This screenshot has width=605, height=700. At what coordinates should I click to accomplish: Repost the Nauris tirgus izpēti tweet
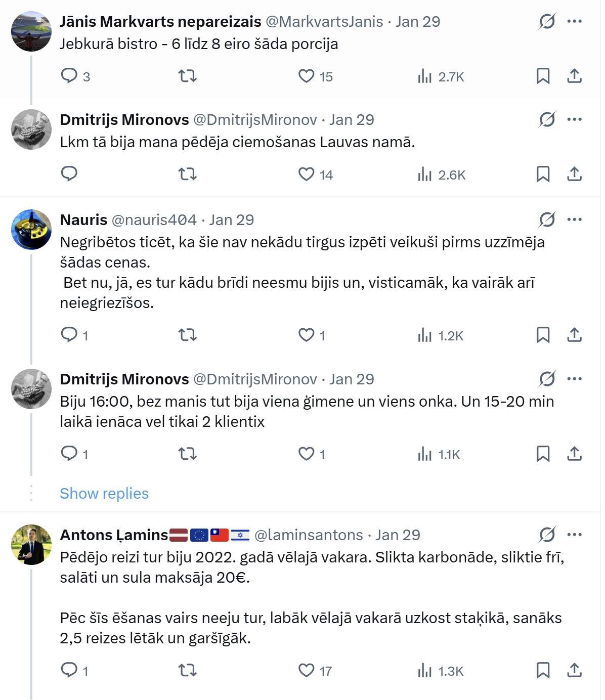(188, 335)
